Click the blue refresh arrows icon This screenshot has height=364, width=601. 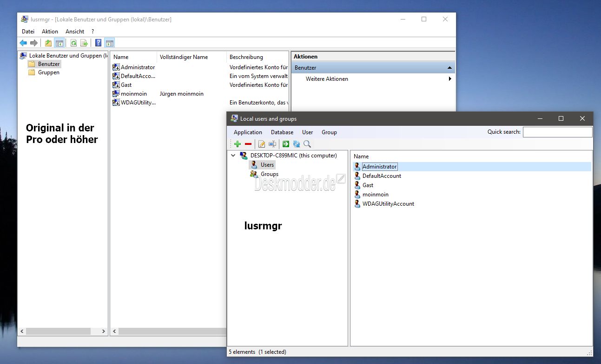point(297,144)
